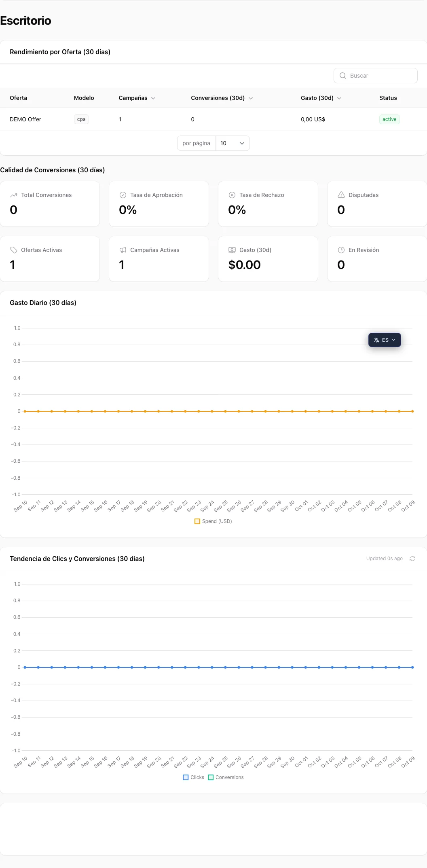The width and height of the screenshot is (427, 868).
Task: Click the Total Conversiones trend icon
Action: (x=14, y=195)
